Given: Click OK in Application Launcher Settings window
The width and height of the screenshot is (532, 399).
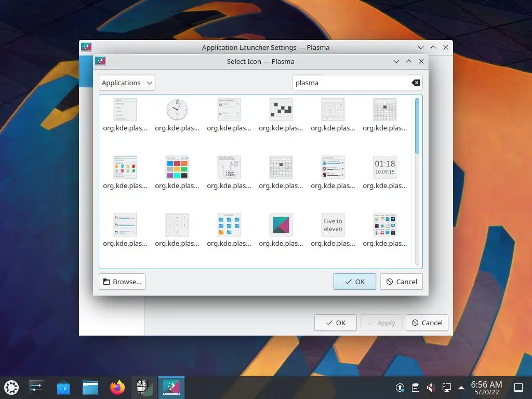Looking at the screenshot, I should pyautogui.click(x=336, y=323).
